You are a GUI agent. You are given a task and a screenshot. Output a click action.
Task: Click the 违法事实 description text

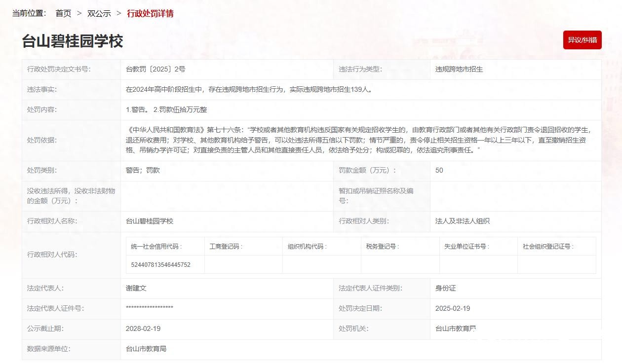click(249, 90)
